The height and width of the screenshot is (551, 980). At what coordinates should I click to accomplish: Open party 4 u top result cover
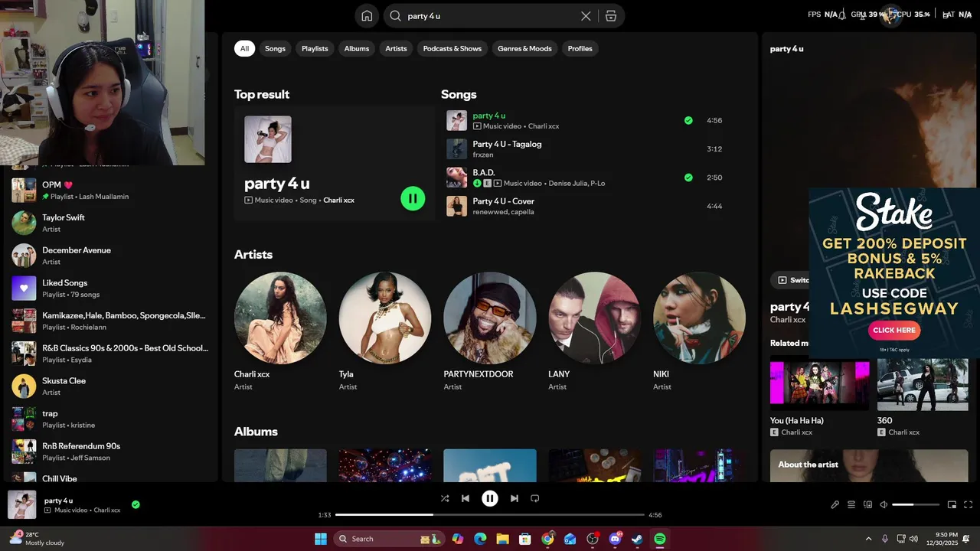[x=268, y=139]
